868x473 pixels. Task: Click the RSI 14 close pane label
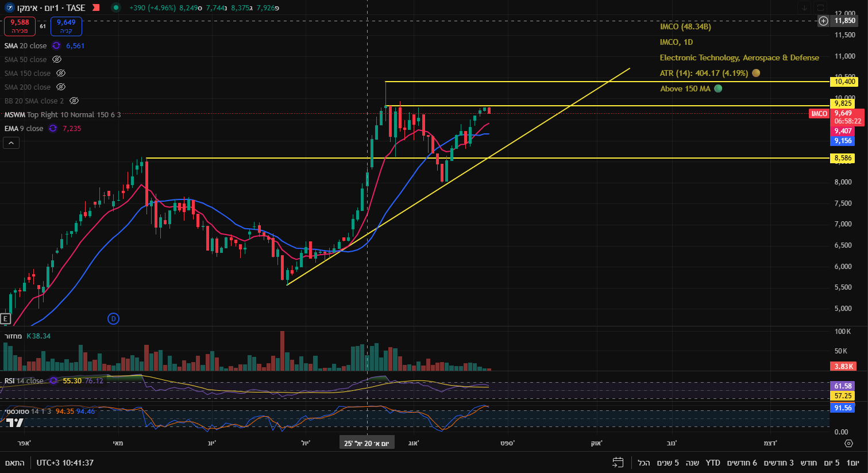tap(24, 381)
